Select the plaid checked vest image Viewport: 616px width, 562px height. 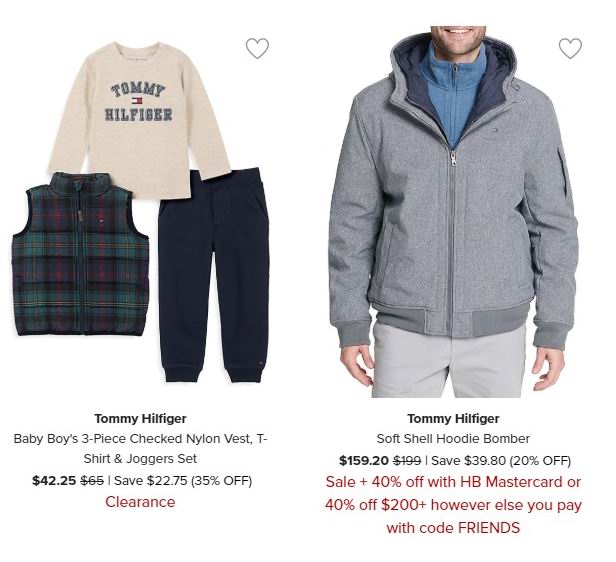point(81,254)
